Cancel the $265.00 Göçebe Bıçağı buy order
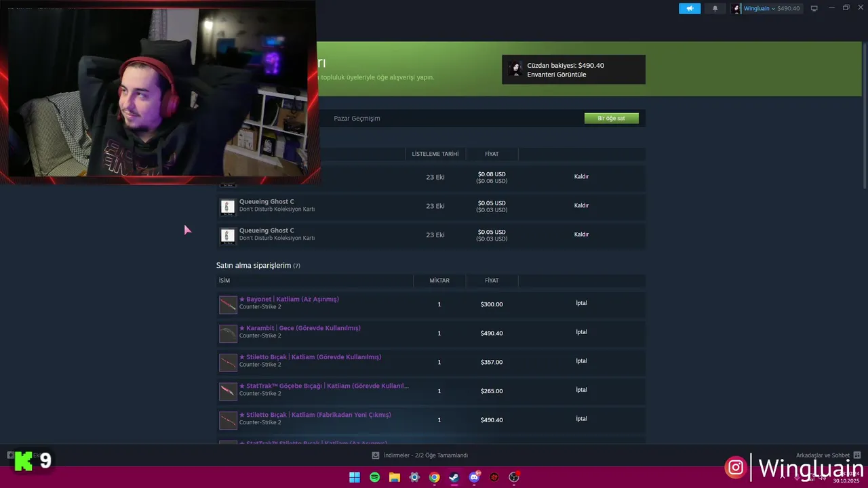This screenshot has height=488, width=868. point(581,390)
